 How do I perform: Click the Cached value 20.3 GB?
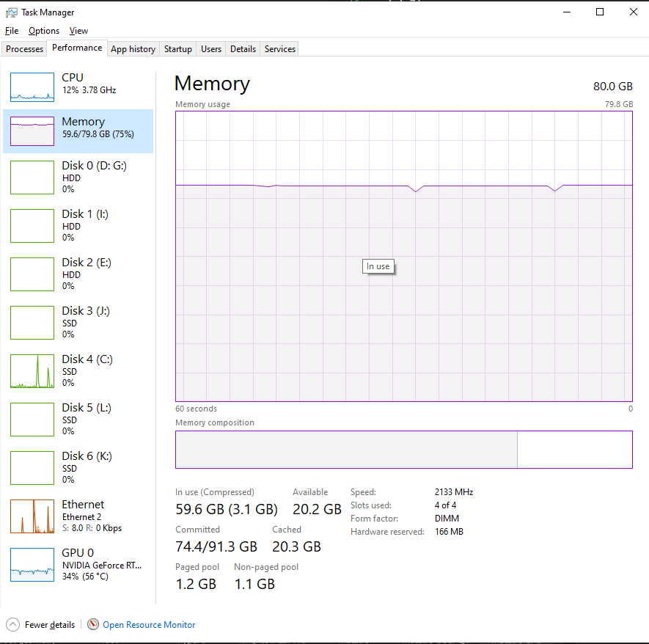(297, 546)
